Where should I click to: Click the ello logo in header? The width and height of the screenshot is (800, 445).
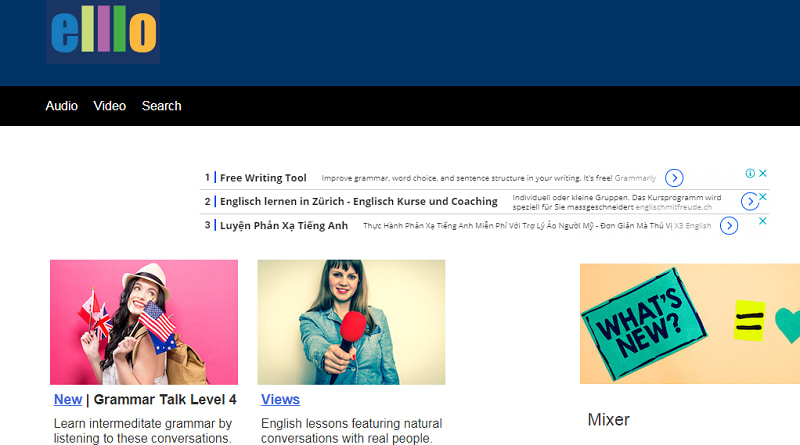click(103, 32)
